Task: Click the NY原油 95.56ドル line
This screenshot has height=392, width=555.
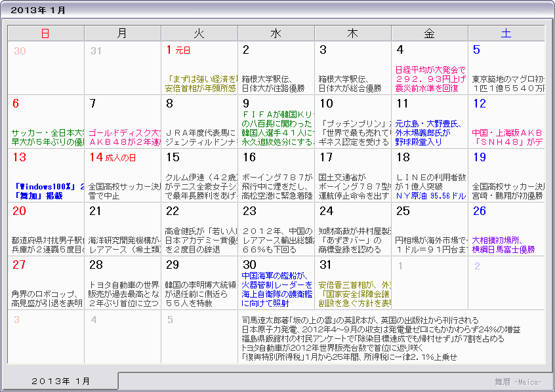Action: pos(431,196)
